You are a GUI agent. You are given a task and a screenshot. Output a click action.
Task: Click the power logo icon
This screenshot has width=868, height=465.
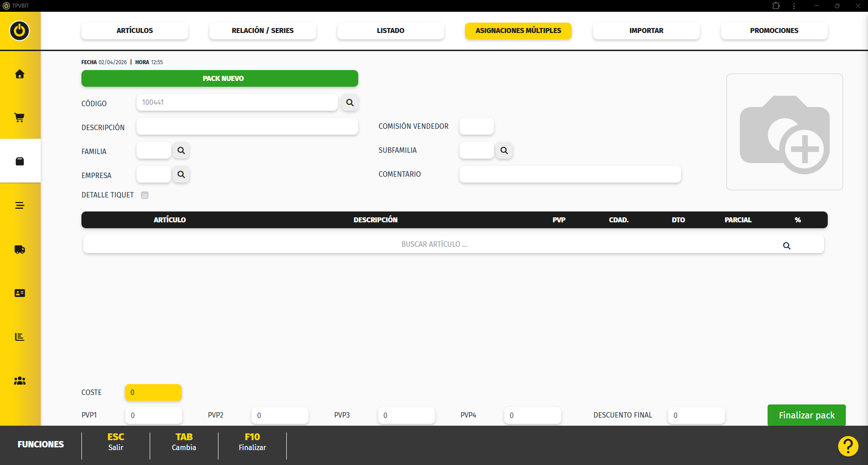click(x=19, y=31)
